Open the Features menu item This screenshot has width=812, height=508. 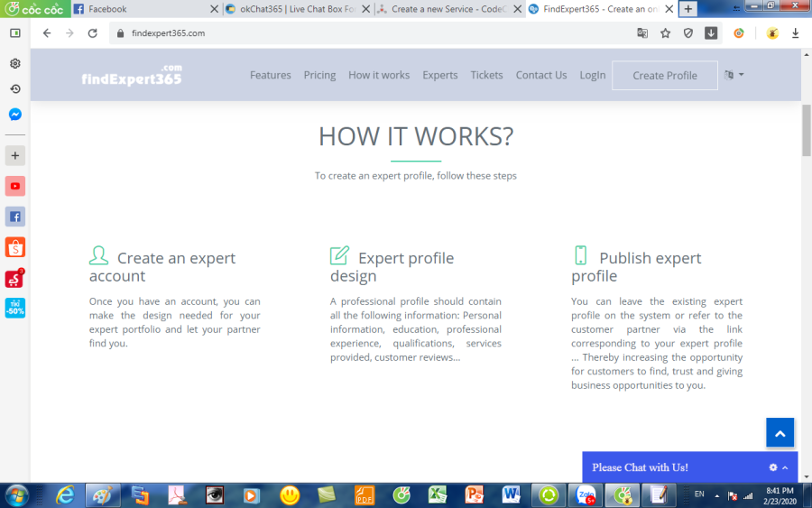click(271, 75)
